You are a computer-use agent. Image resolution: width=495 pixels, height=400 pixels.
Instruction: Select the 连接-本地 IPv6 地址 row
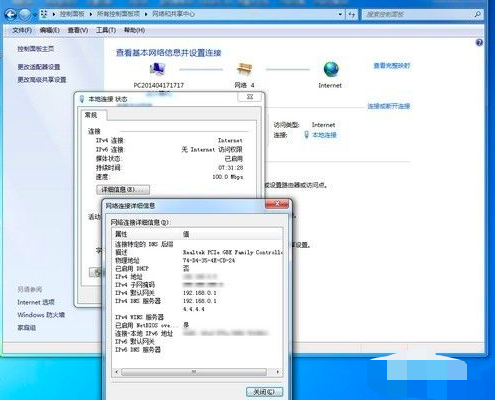[x=197, y=333]
